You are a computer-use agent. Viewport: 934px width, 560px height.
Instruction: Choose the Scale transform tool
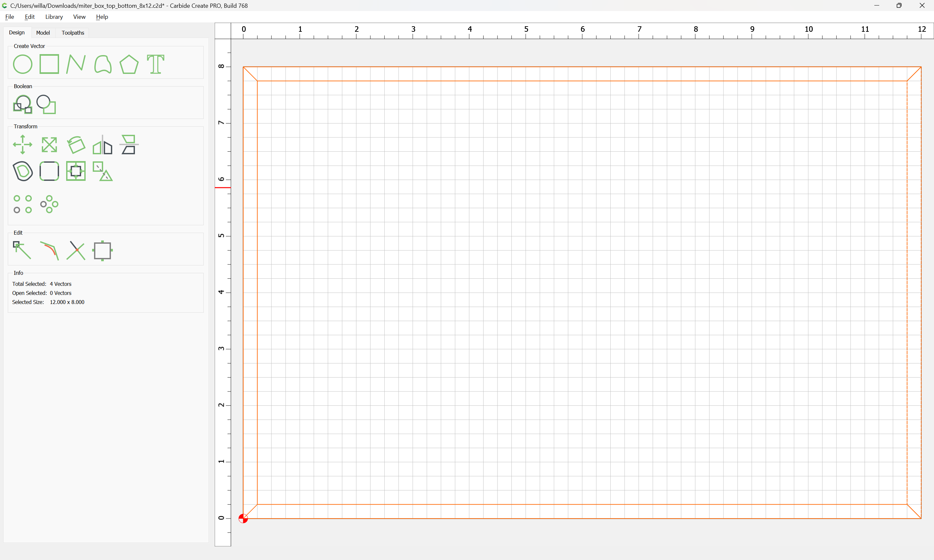49,145
